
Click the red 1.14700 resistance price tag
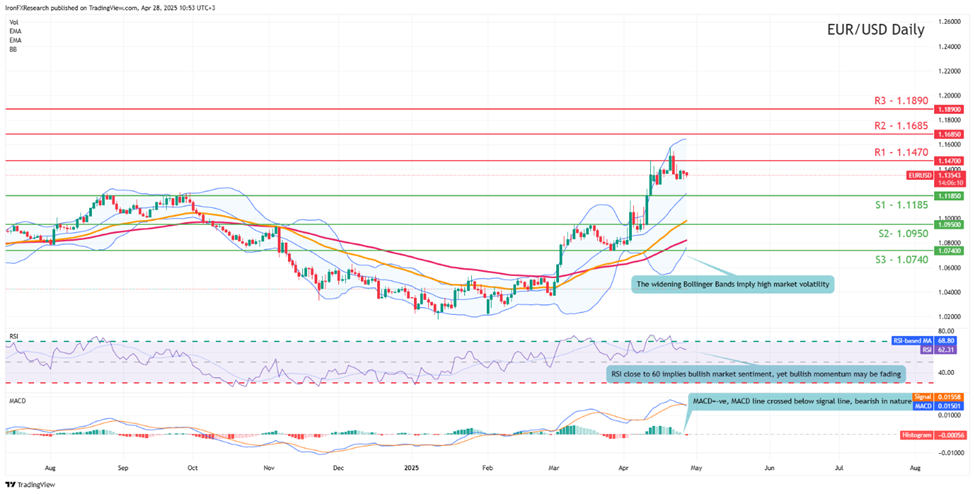pos(950,160)
